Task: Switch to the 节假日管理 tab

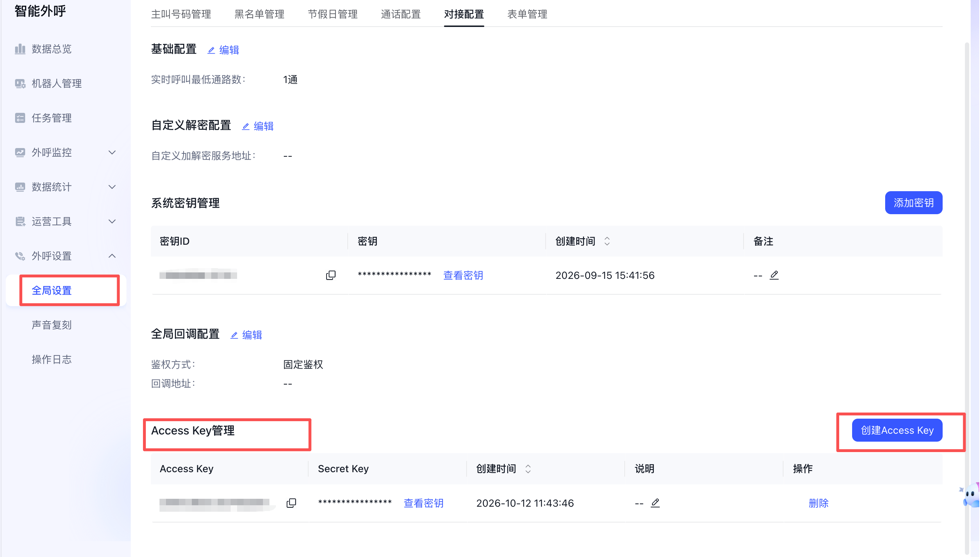Action: tap(333, 14)
